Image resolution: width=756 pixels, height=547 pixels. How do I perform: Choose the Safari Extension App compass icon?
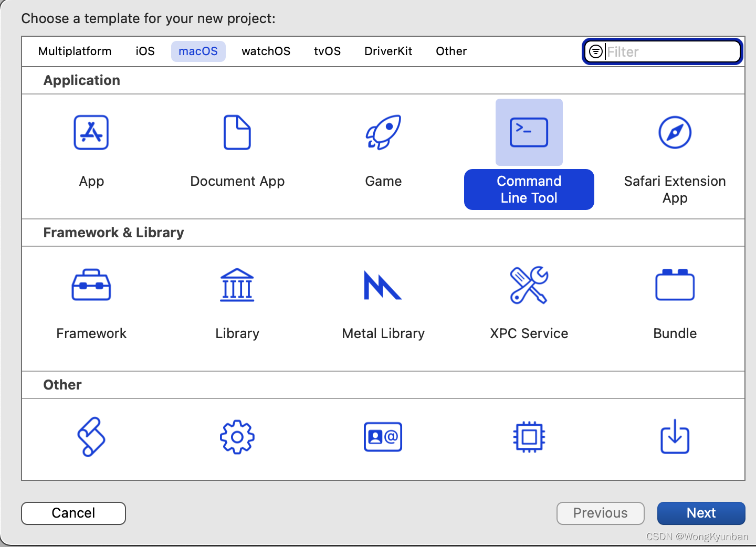(675, 132)
